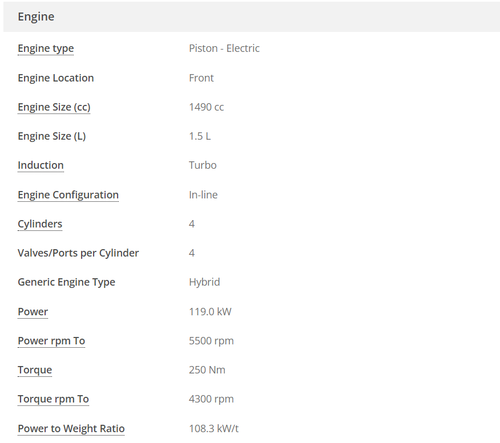Select the Turbo induction value

coord(203,165)
